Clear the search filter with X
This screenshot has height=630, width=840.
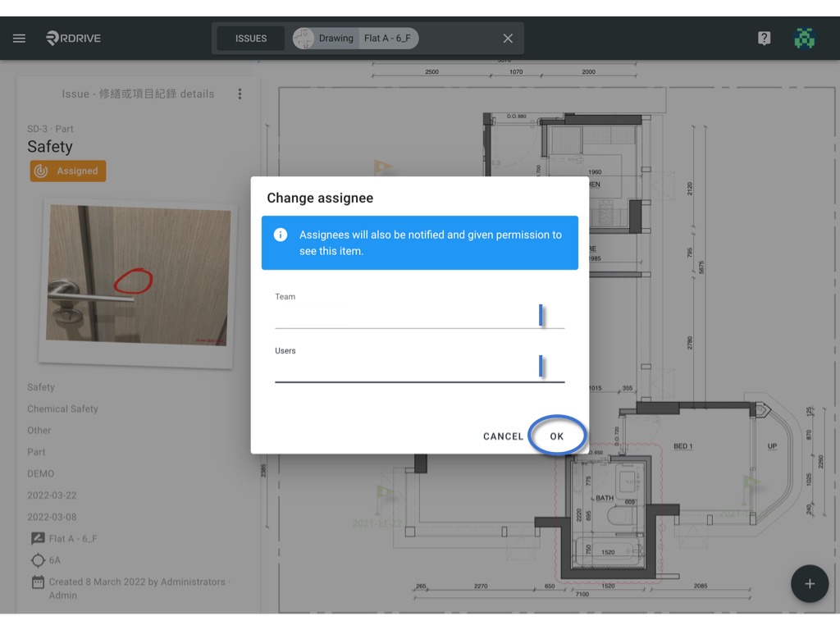pyautogui.click(x=508, y=38)
